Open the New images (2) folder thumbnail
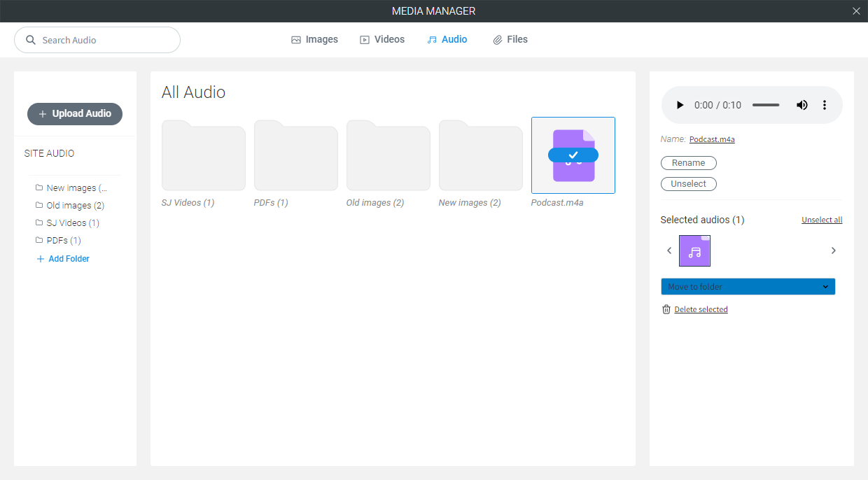This screenshot has height=480, width=868. (481, 155)
